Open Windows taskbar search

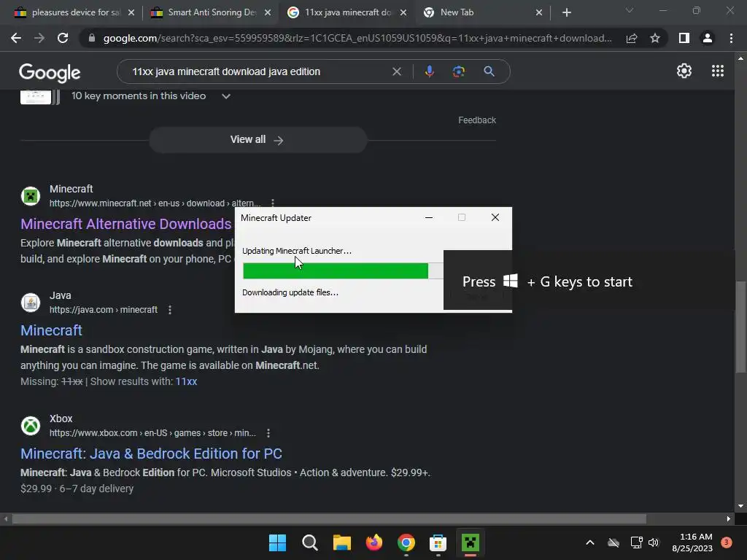click(x=309, y=542)
